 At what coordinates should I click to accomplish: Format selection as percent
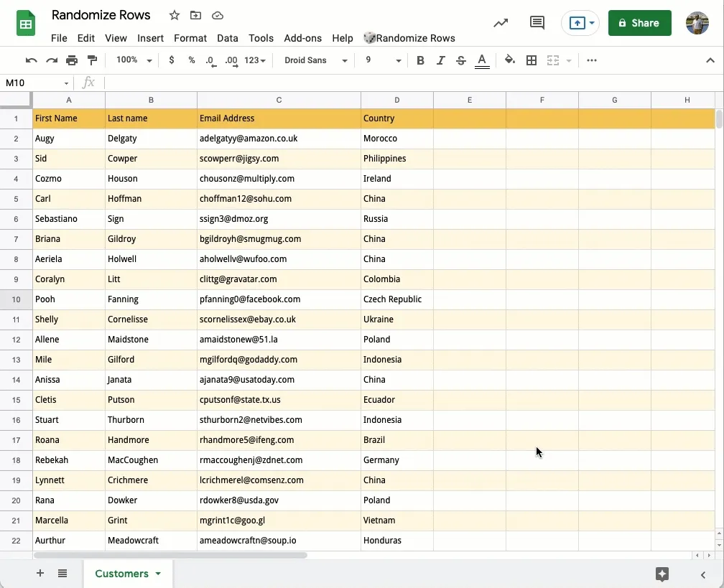pos(191,60)
